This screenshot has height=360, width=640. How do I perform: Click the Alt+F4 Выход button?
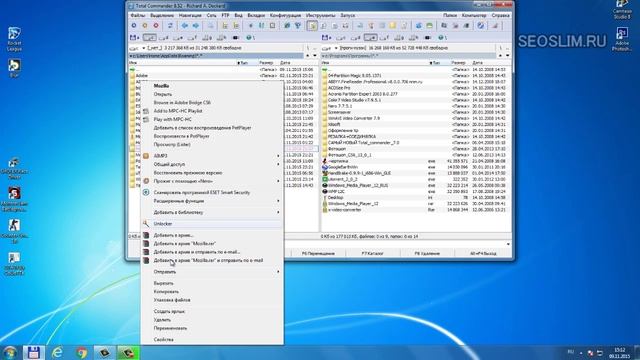tap(483, 253)
